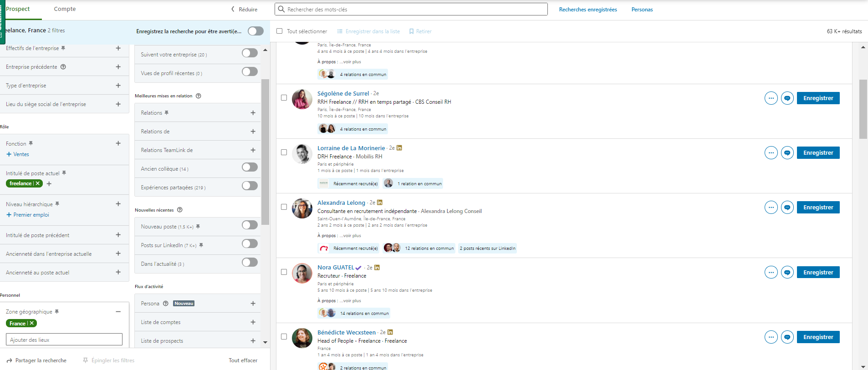Click Partager la recherche

(x=36, y=360)
